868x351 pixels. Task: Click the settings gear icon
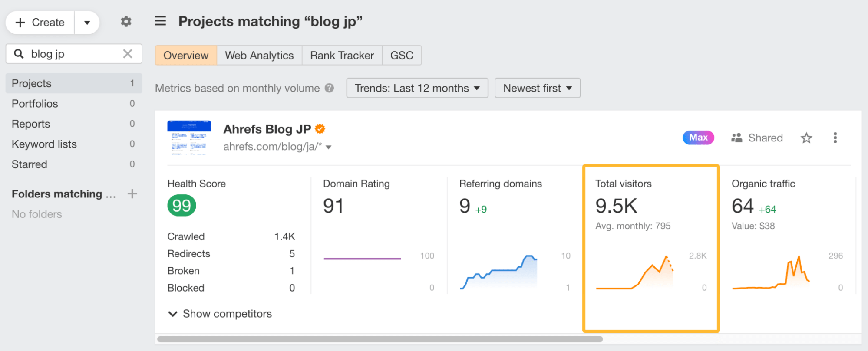[x=126, y=22]
